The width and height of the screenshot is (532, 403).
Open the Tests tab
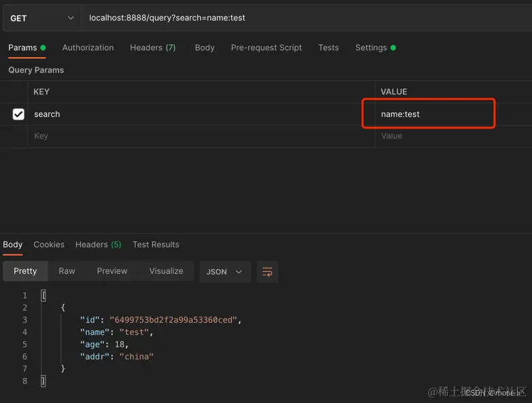[329, 48]
